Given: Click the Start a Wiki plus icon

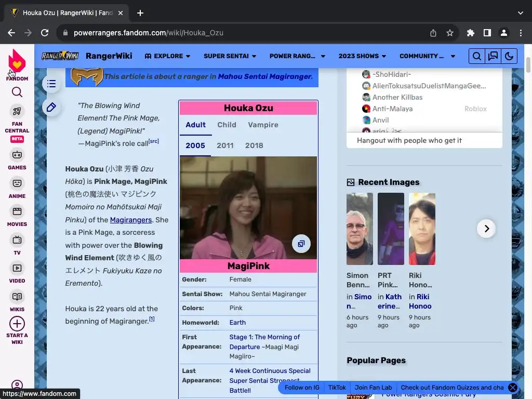Looking at the screenshot, I should (x=17, y=324).
